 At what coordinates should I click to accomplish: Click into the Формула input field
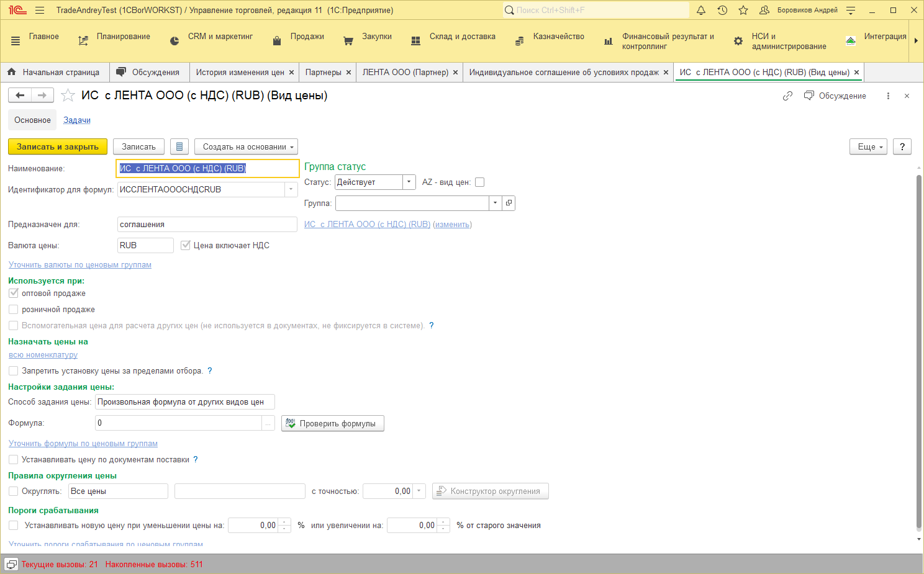tap(178, 423)
